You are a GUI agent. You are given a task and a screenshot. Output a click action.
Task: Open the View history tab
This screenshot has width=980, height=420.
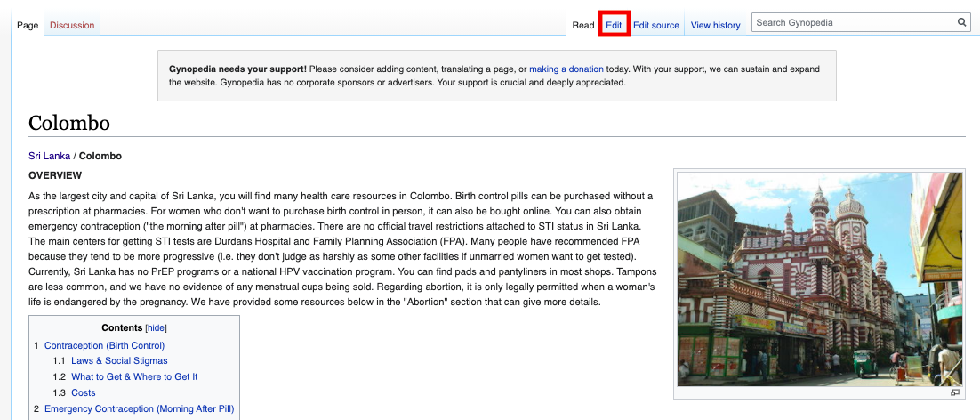click(715, 25)
